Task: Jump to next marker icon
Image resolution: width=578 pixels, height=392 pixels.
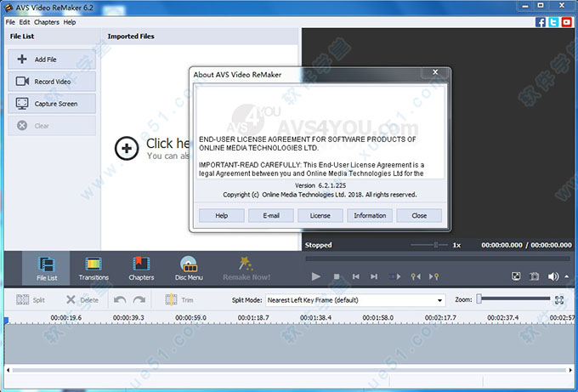Action: [x=433, y=276]
